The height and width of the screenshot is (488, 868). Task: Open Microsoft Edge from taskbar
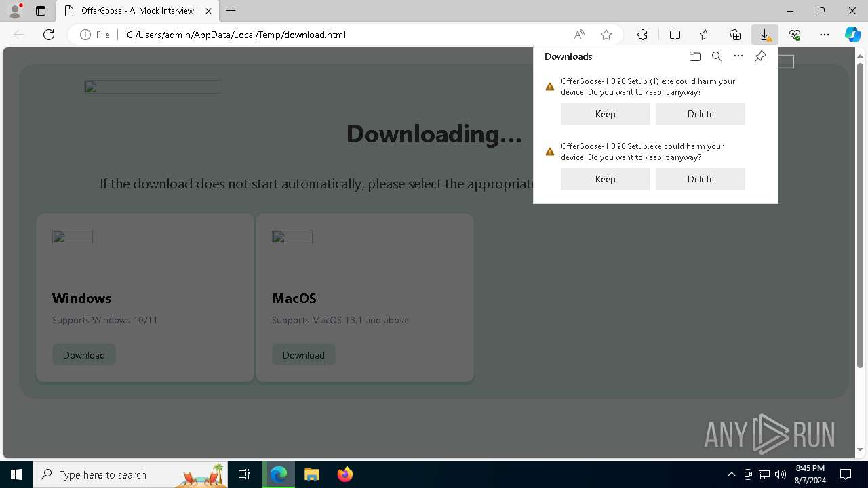tap(279, 474)
